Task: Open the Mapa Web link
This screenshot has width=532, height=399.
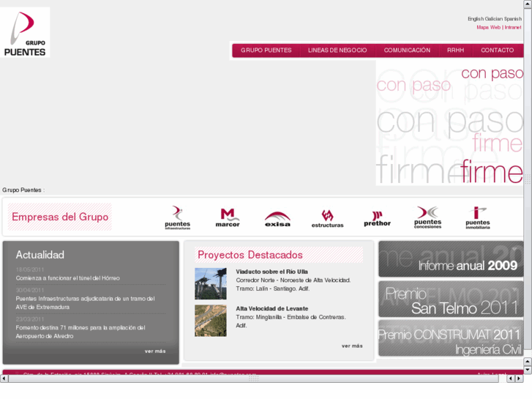Action: 488,28
